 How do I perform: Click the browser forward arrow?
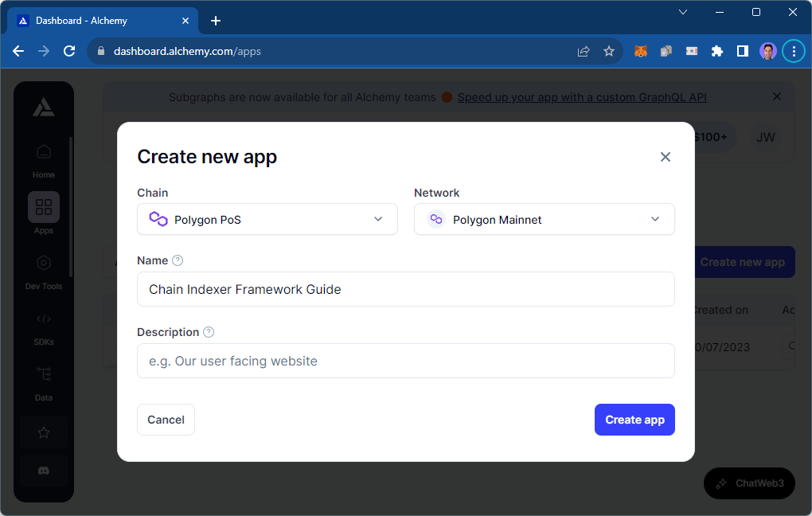click(44, 51)
